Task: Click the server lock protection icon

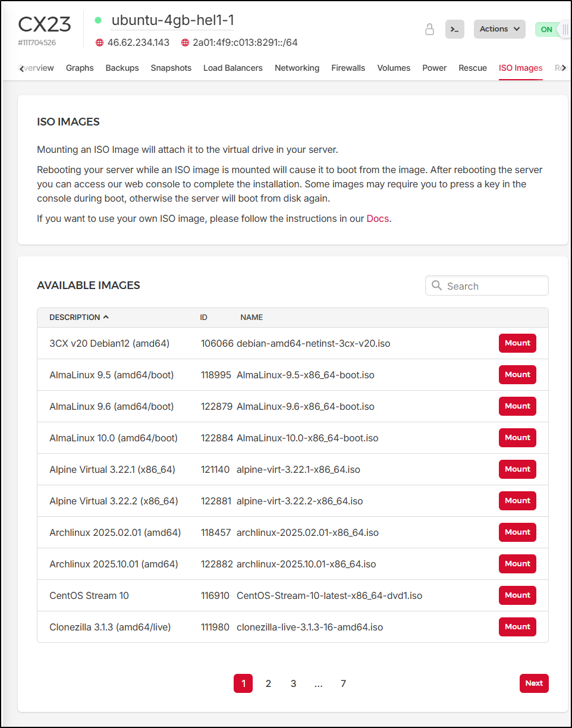Action: coord(429,29)
